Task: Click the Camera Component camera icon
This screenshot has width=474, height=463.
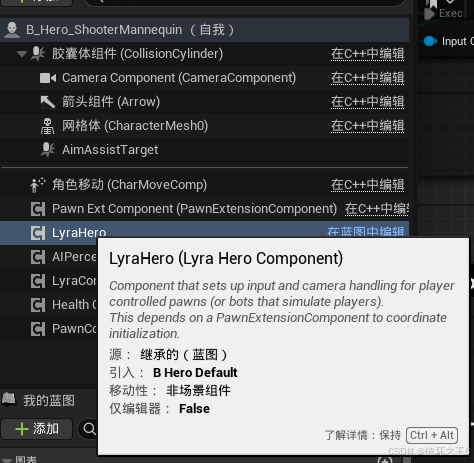Action: (48, 78)
